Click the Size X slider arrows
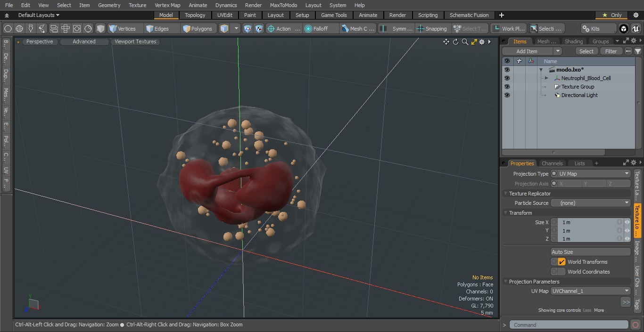This screenshot has height=332, width=644. [x=627, y=222]
